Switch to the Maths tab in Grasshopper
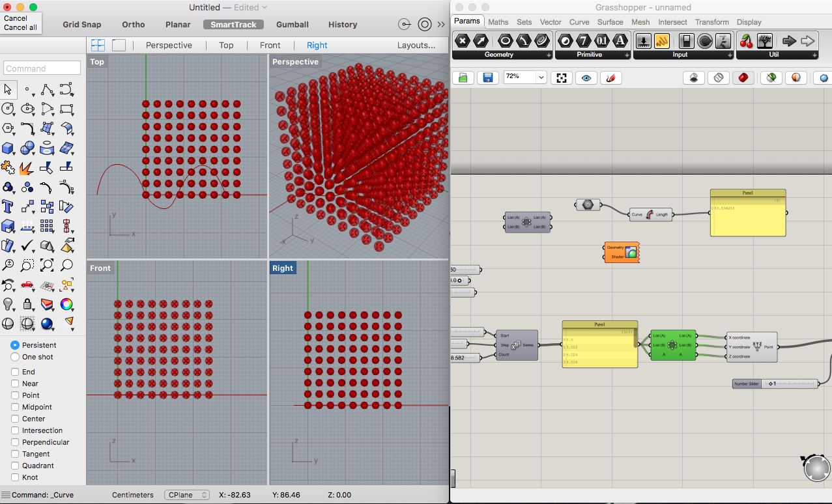This screenshot has height=504, width=832. click(x=498, y=21)
